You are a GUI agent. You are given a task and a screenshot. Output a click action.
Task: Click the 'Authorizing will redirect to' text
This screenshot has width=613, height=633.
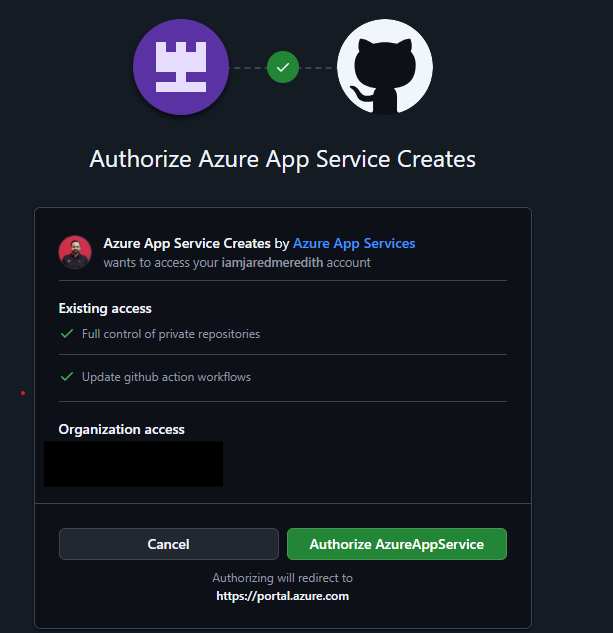(x=282, y=578)
